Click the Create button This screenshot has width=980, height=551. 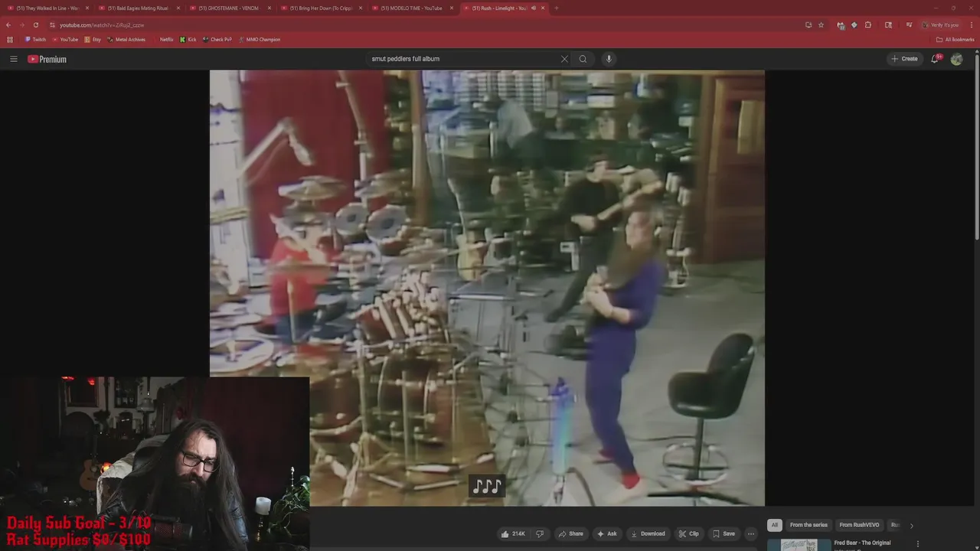(x=904, y=59)
